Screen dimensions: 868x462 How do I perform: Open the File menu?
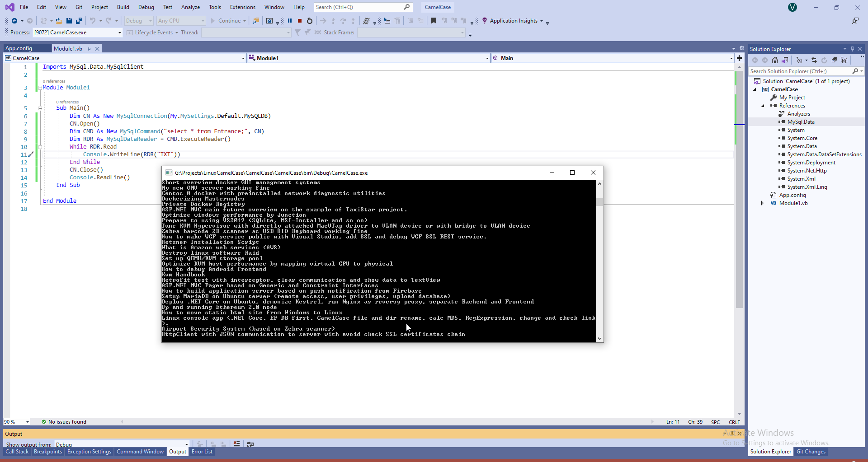pos(24,7)
